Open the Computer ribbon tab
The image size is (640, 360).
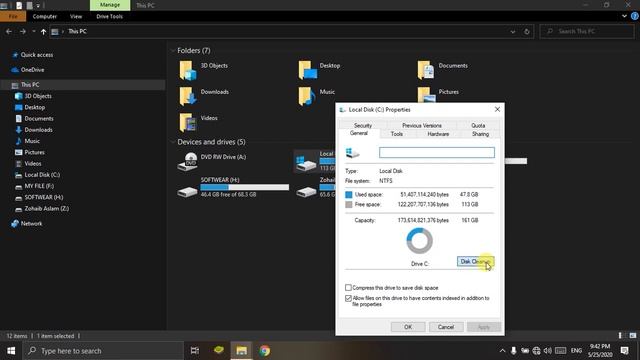coord(44,16)
